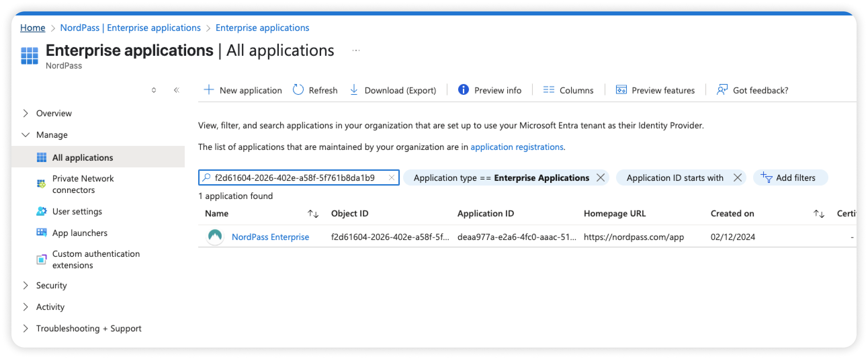This screenshot has width=868, height=359.
Task: Collapse the sidebar with double chevron
Action: [x=176, y=90]
